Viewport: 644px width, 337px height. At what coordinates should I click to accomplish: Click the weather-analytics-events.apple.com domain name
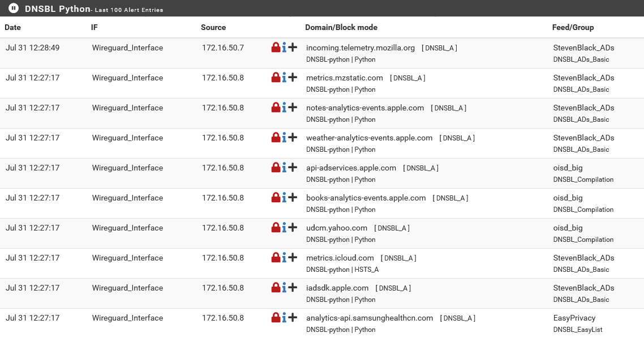coord(369,138)
